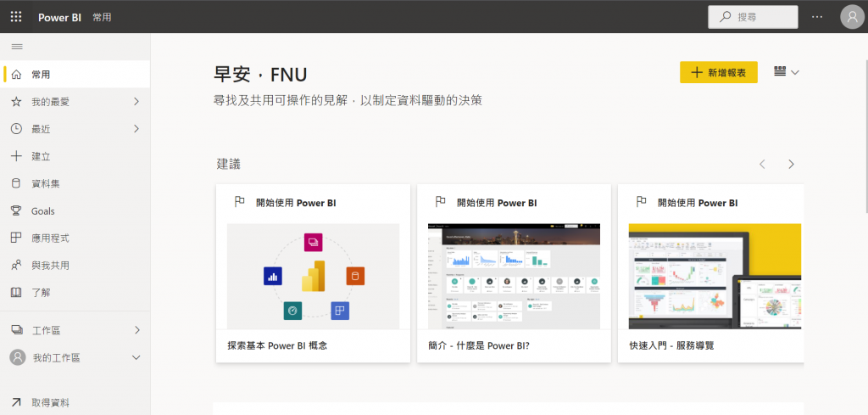Click the trophy icon for Goals
Image resolution: width=868 pixels, height=415 pixels.
(17, 210)
